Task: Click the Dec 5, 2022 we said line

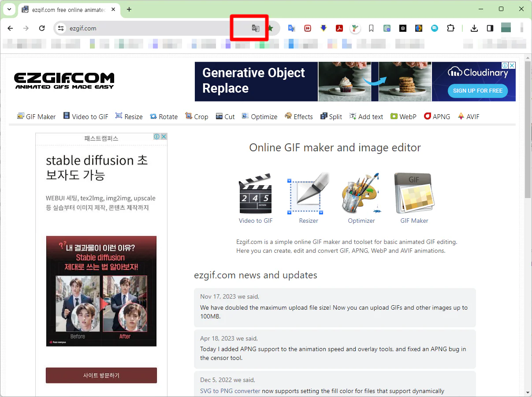Action: coord(227,380)
